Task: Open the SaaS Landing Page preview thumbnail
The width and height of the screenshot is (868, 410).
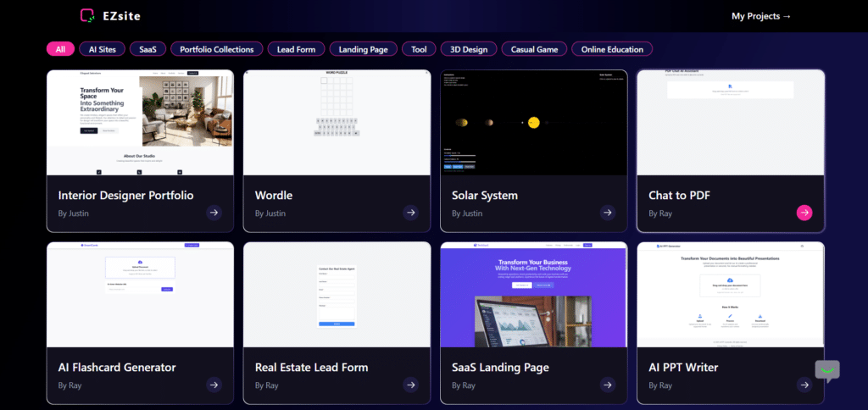Action: (x=534, y=295)
